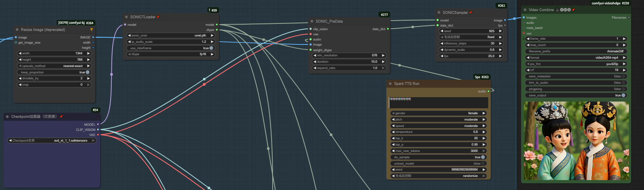The width and height of the screenshot is (644, 190).
Task: Toggle trim_to_audio in Video Combine
Action: click(x=576, y=83)
